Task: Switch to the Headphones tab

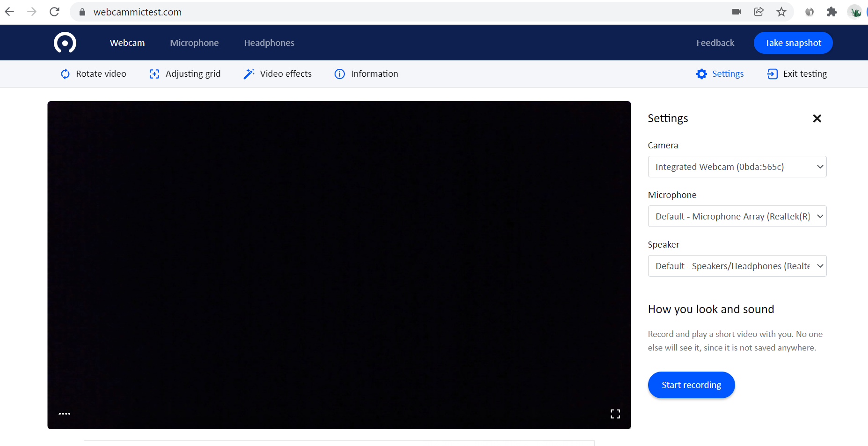Action: [x=269, y=43]
